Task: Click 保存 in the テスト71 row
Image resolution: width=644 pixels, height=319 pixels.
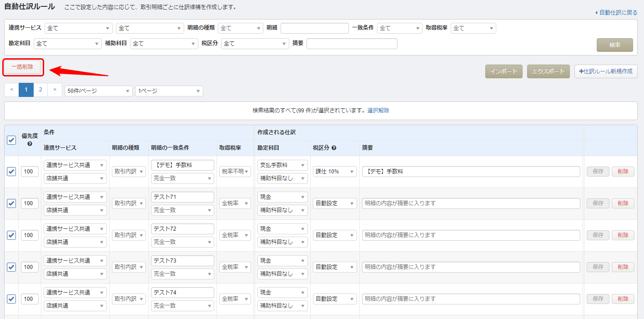Action: 598,203
